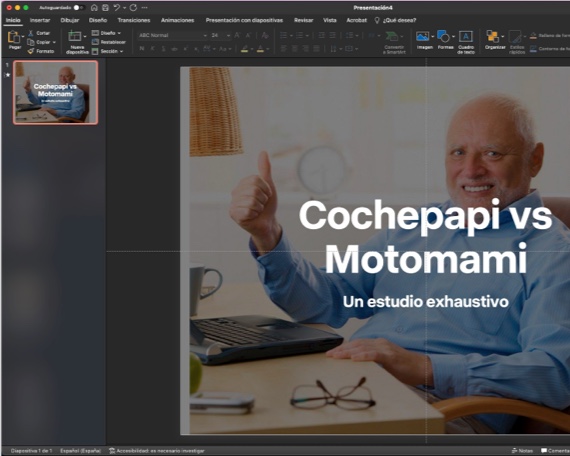Decrease font size with smaller A
The height and width of the screenshot is (456, 570).
click(249, 35)
